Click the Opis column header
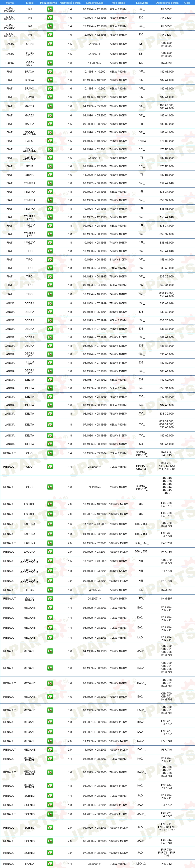The width and height of the screenshot is (195, 868). click(187, 3)
